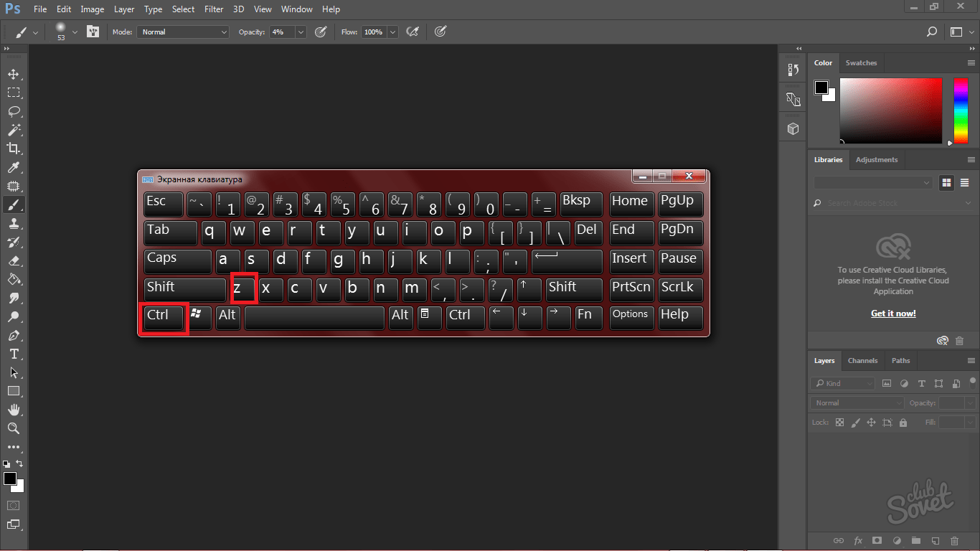
Task: Select the Eyedropper tool
Action: point(14,167)
